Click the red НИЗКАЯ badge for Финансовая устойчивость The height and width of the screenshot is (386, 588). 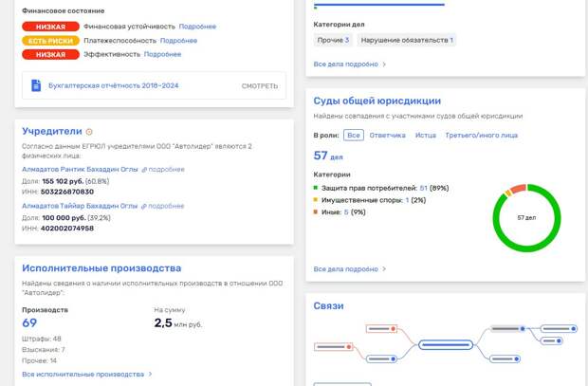(50, 27)
